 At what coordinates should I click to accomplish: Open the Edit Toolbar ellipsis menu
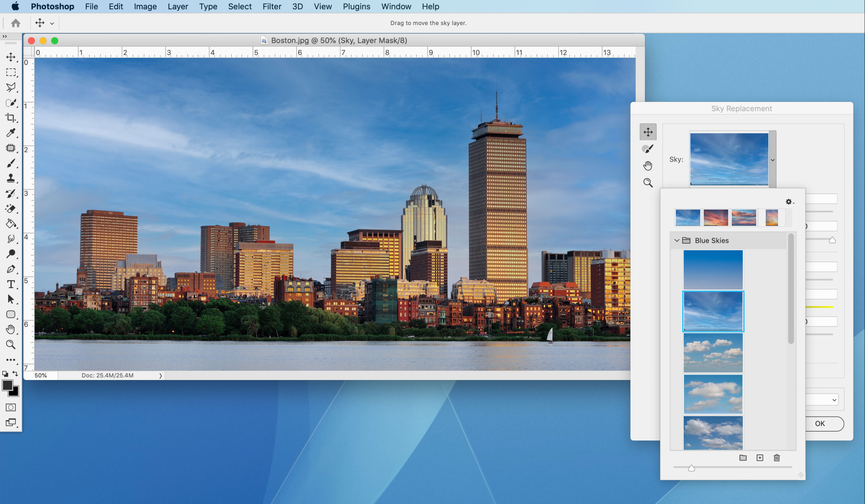(10, 360)
